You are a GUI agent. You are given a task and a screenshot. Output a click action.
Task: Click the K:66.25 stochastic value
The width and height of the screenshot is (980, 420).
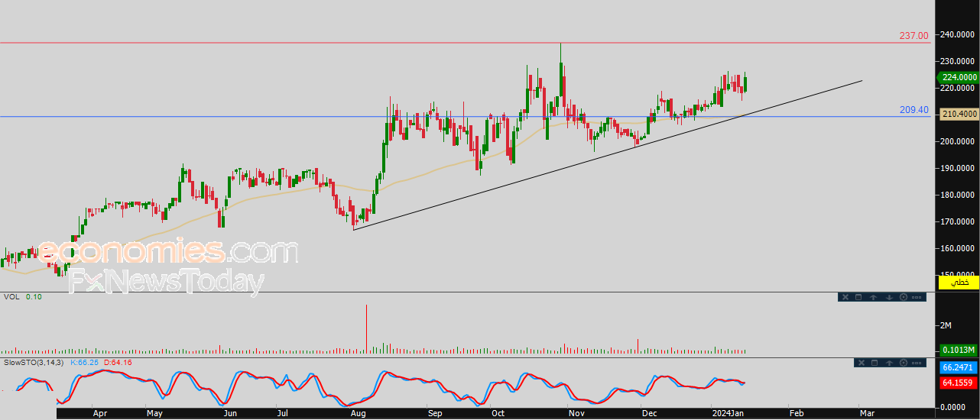[83, 362]
